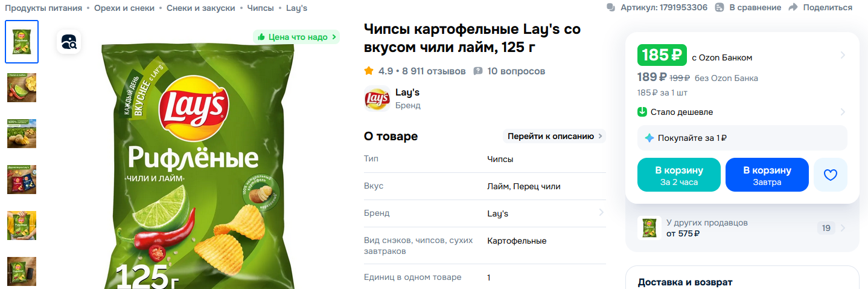Click the green 'Стало дешевле' arrow icon

642,112
